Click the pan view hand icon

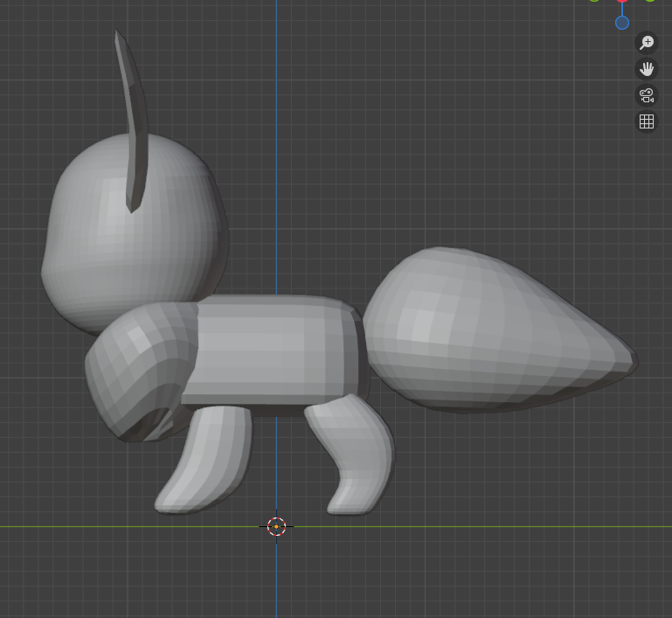(647, 69)
